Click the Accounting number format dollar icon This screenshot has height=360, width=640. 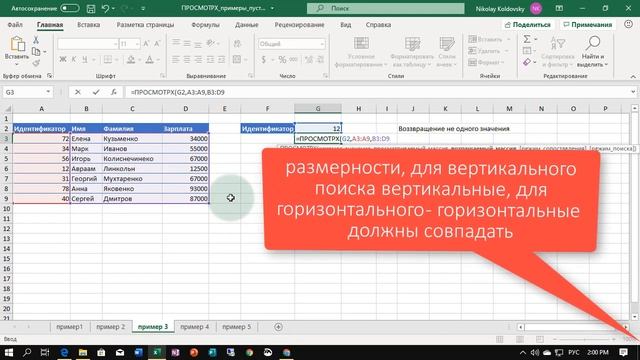(x=264, y=60)
